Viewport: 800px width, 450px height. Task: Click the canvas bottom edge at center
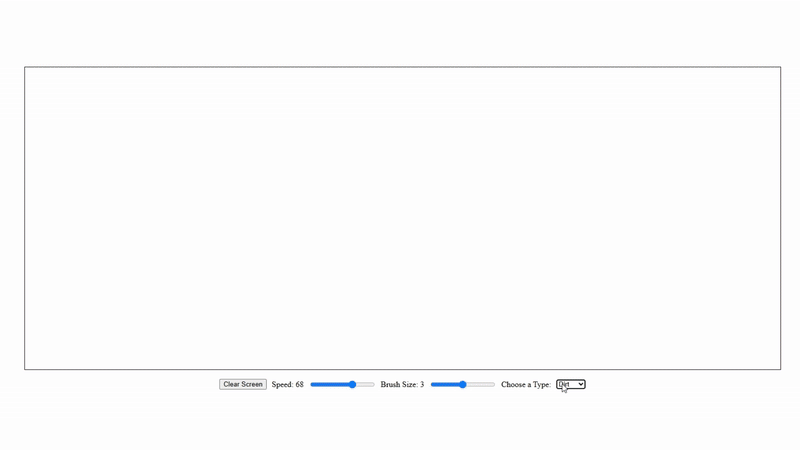point(402,367)
